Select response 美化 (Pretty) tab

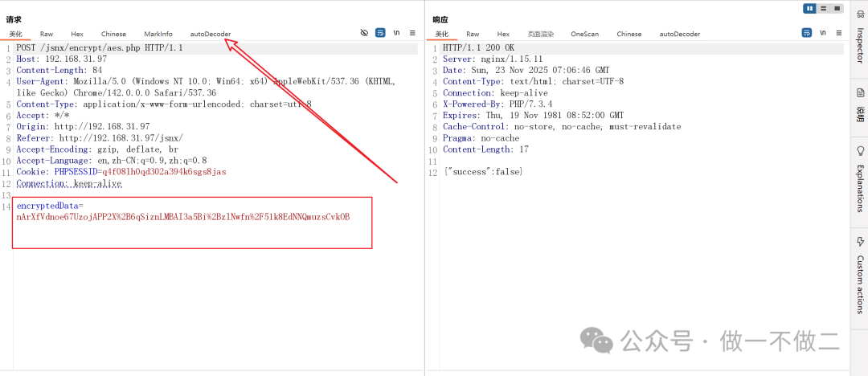click(x=442, y=34)
